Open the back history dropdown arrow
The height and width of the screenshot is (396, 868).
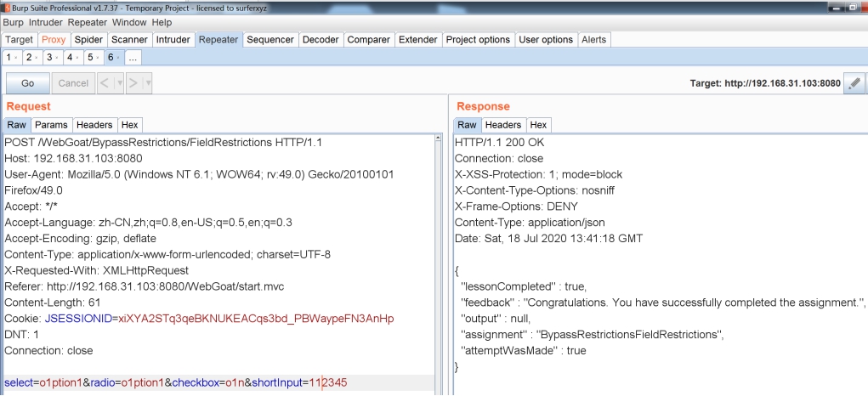120,83
